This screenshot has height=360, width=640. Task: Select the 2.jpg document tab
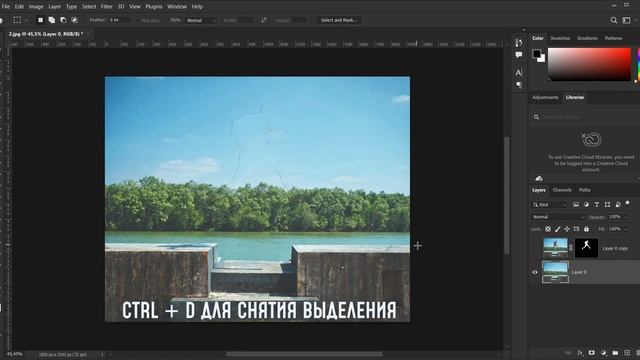coord(46,34)
